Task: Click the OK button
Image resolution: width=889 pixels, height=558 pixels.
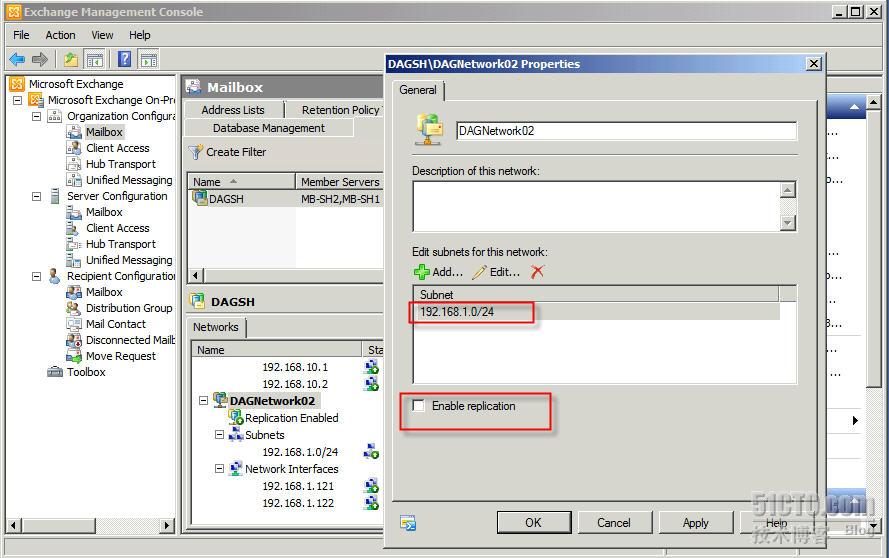Action: pos(534,522)
